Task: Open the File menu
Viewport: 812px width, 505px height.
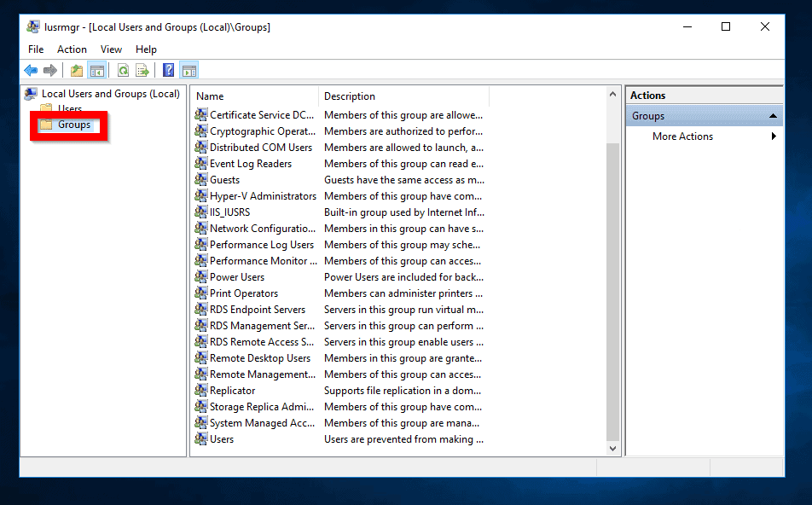Action: 36,49
